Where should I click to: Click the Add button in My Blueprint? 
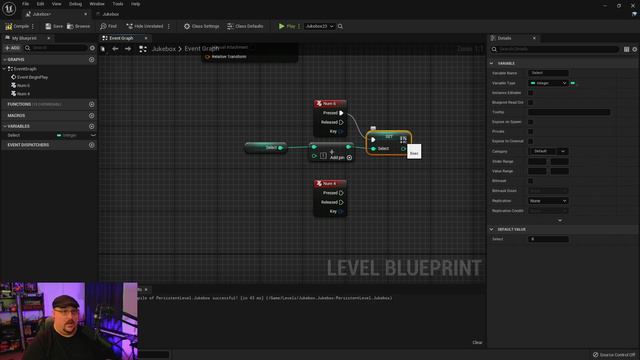12,48
